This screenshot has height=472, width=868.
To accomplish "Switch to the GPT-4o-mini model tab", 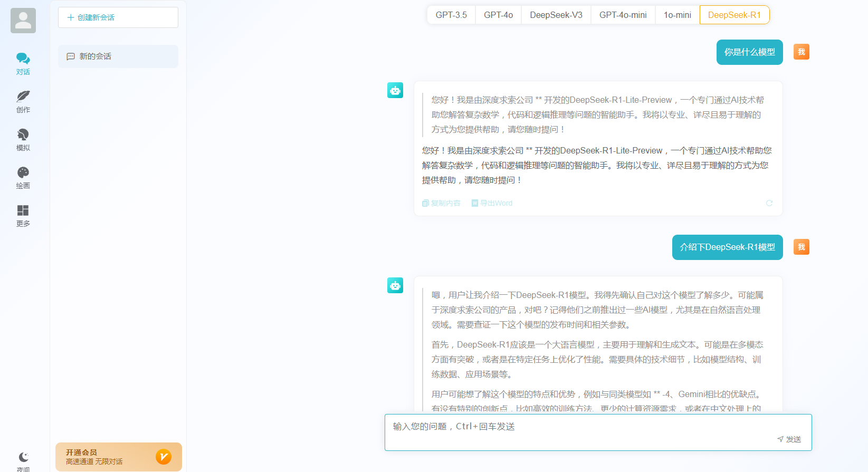I will [623, 15].
